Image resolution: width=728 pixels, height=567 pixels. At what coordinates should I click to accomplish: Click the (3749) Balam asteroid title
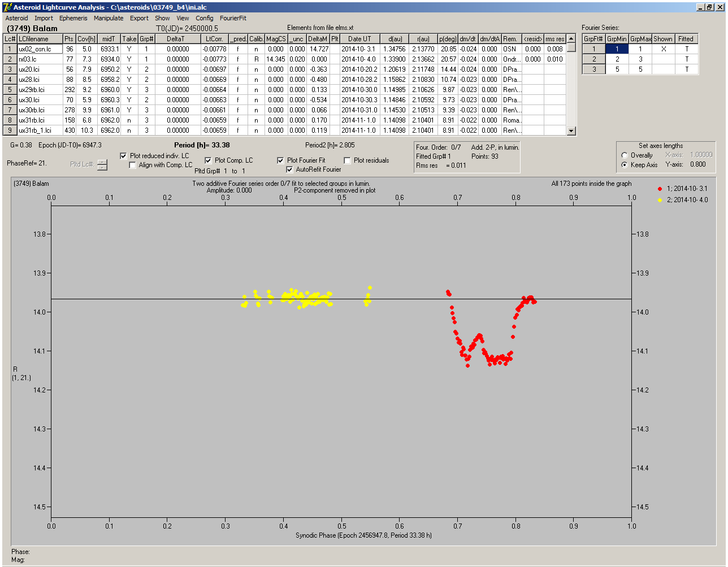click(x=32, y=28)
